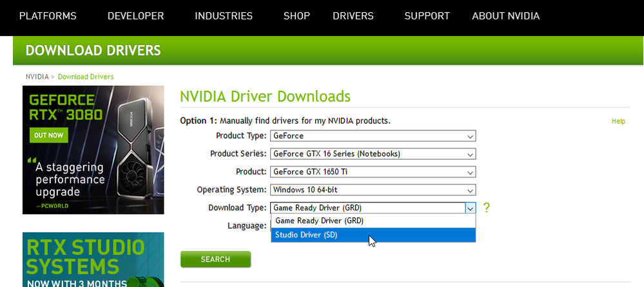
Task: Open the RTX Studio Systems banner ad
Action: (x=93, y=259)
